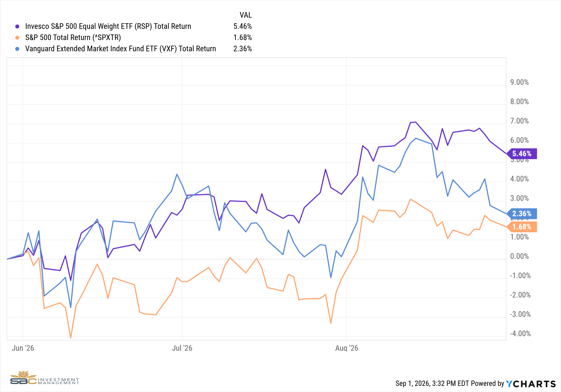Select Vanguard Extended Market Index Fund label
The image size is (561, 392).
121,49
